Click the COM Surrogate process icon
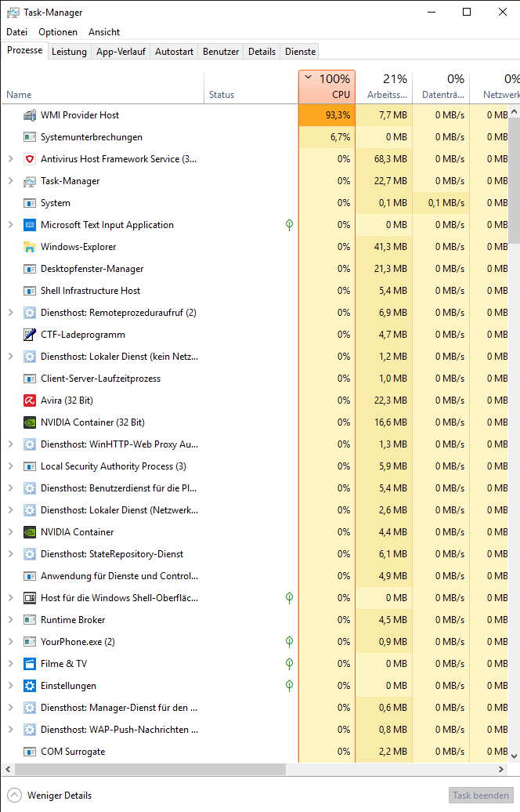Viewport: 520px width, 812px height. coord(30,752)
